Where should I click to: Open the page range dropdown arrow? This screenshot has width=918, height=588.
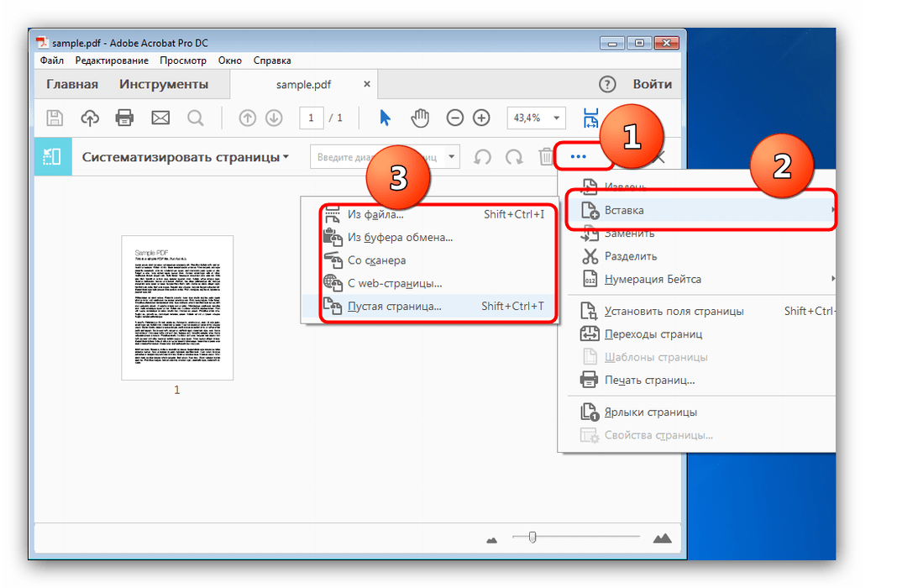(x=452, y=157)
